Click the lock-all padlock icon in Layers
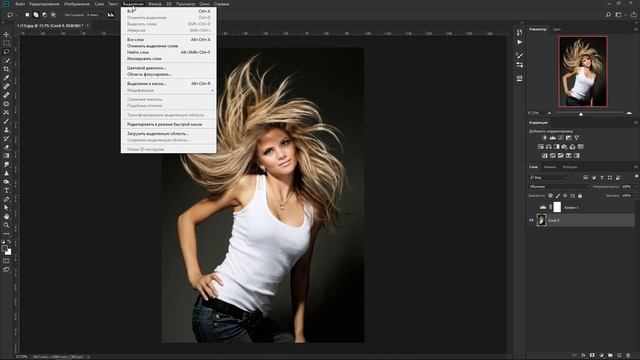This screenshot has height=360, width=640. pos(580,196)
